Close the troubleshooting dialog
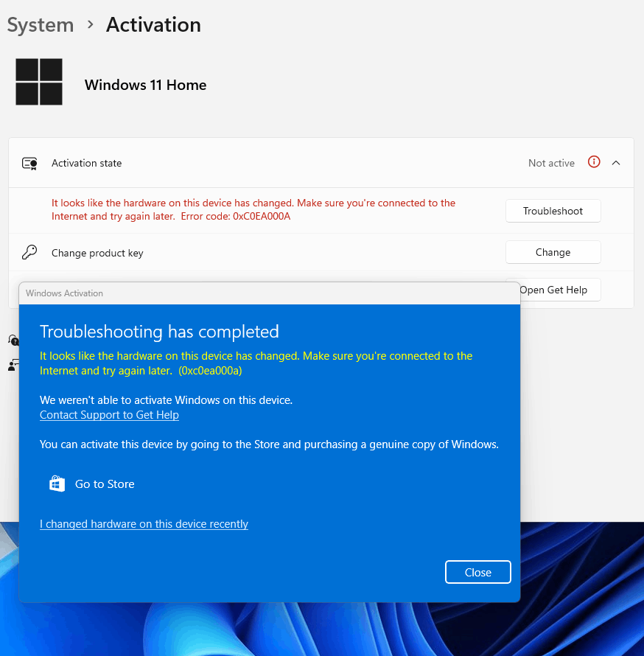The height and width of the screenshot is (656, 644). click(478, 572)
